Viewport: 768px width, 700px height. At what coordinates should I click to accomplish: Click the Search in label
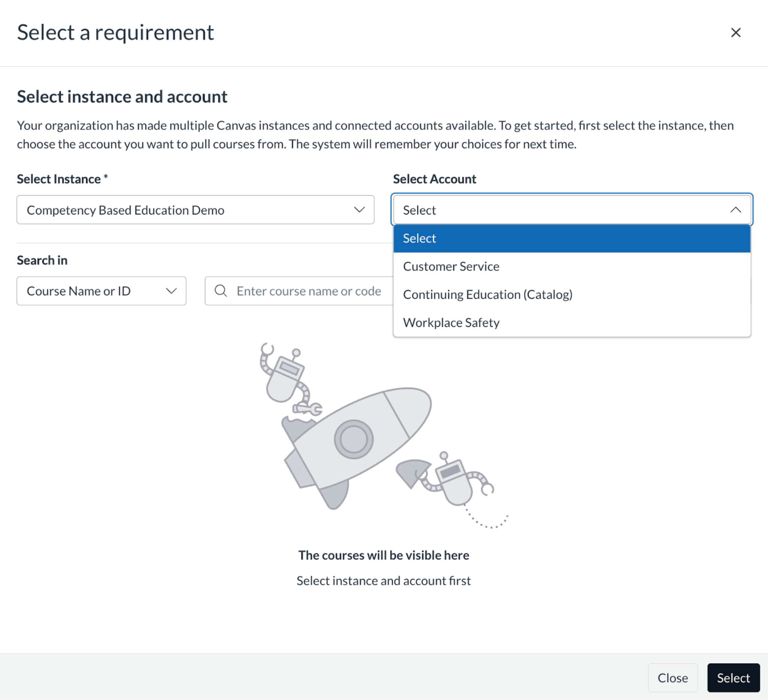tap(42, 260)
